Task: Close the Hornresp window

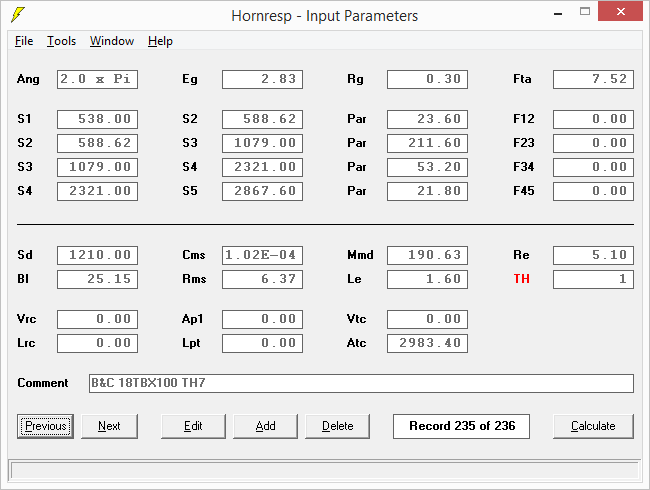Action: (621, 12)
